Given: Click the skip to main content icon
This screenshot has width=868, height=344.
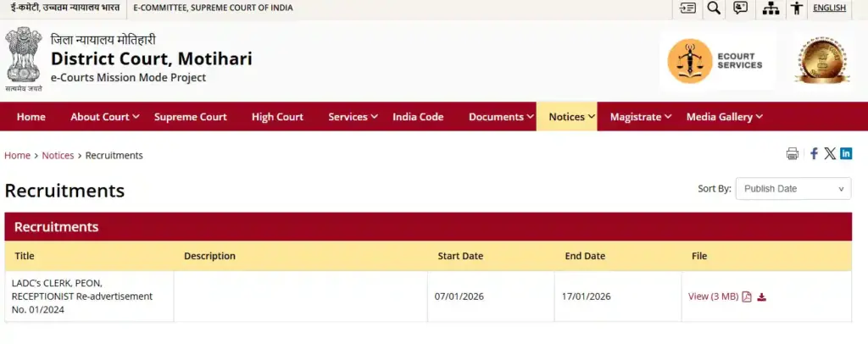Looking at the screenshot, I should click(687, 8).
